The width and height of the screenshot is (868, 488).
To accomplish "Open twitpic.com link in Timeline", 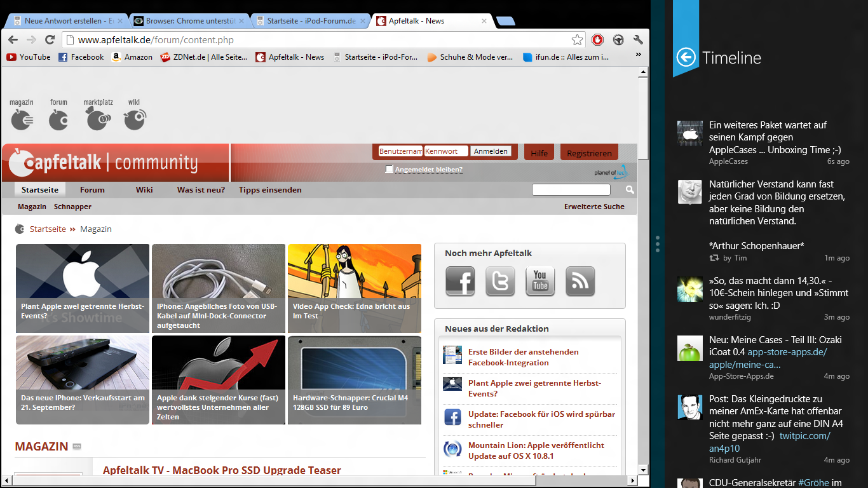I will click(770, 442).
